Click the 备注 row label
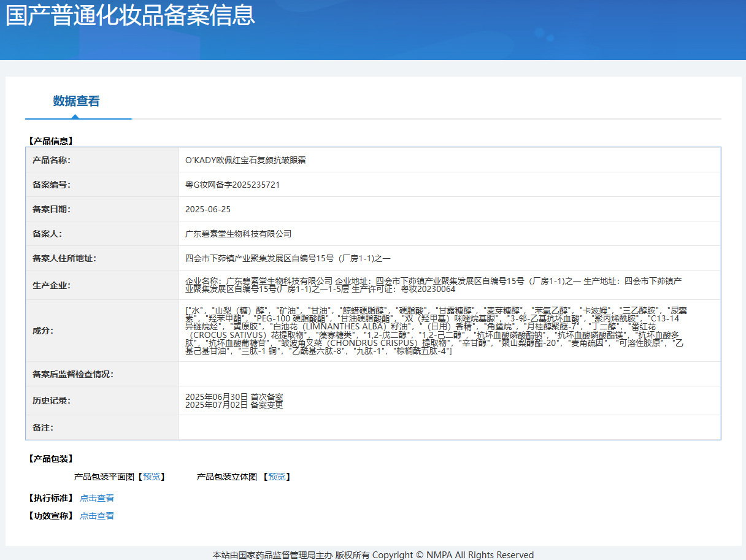This screenshot has width=746, height=560. coord(43,428)
